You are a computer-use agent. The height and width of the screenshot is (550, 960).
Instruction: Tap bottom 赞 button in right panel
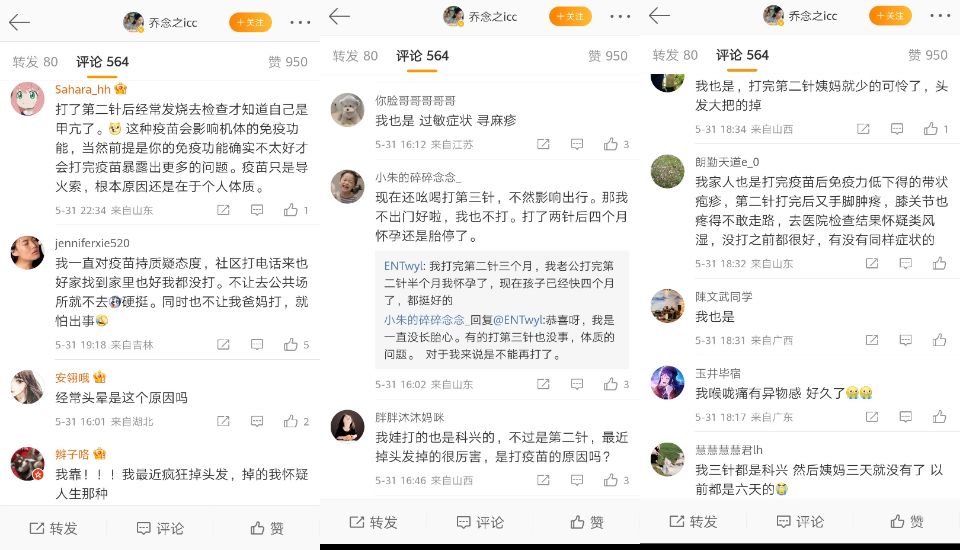[907, 521]
